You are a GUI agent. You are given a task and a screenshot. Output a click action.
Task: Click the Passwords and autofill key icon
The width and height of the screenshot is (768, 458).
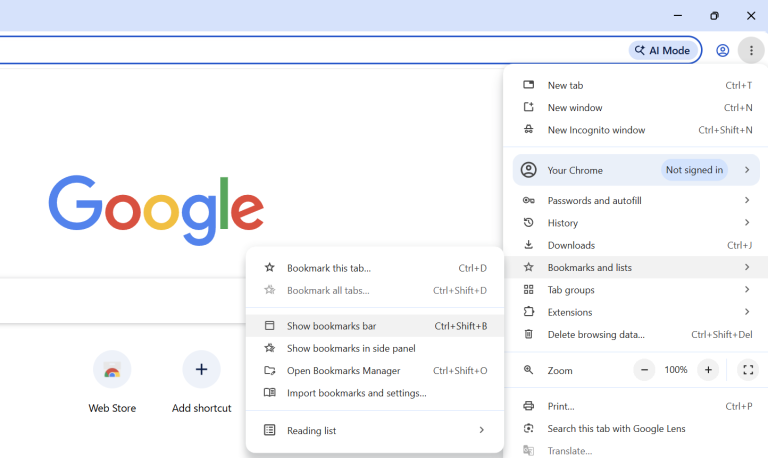coord(528,200)
